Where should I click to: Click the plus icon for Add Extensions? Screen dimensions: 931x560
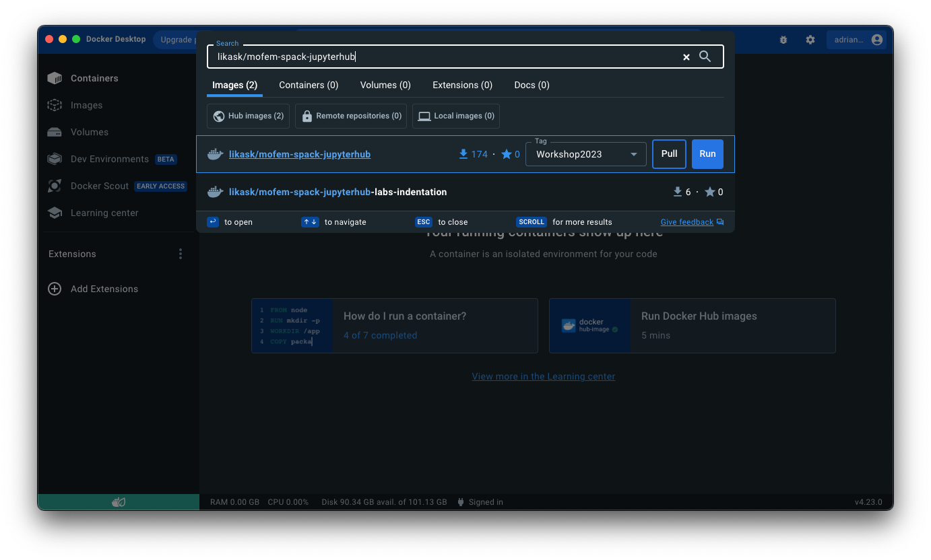coord(55,289)
